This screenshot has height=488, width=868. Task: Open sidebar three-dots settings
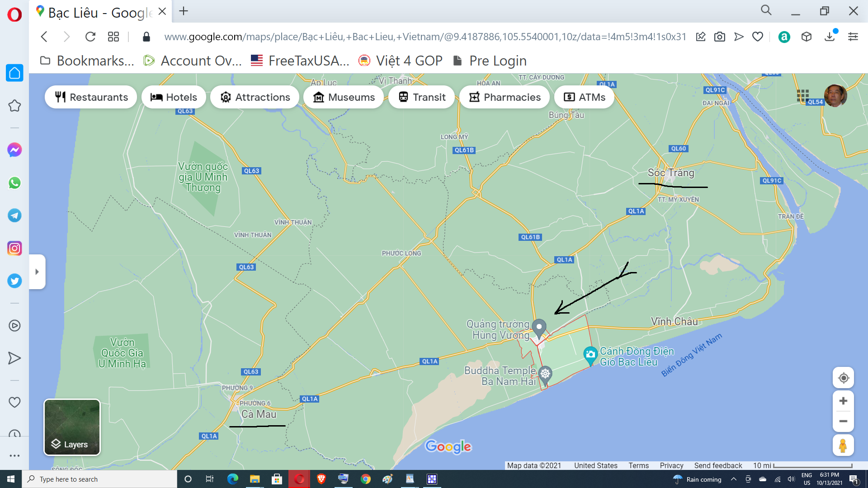click(x=14, y=455)
